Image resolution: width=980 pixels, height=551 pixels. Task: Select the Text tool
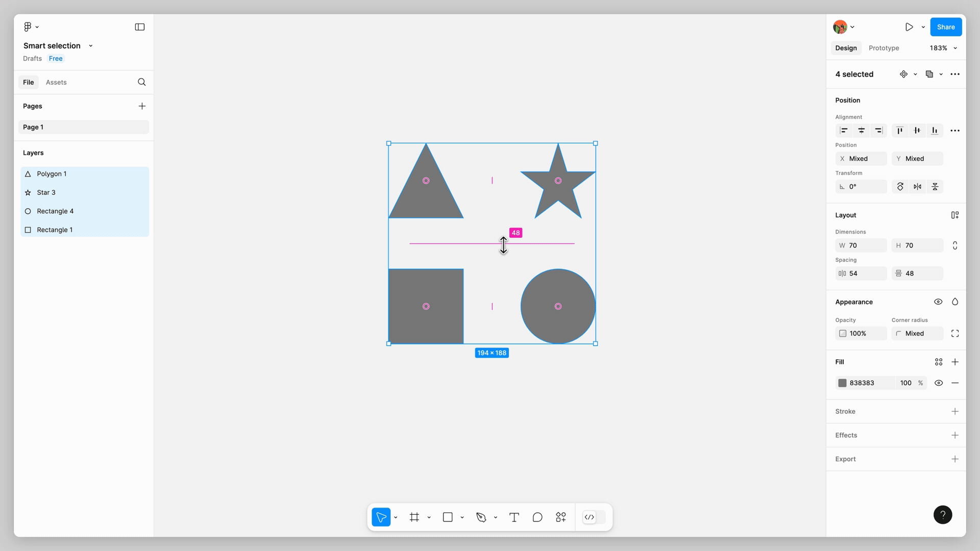514,517
